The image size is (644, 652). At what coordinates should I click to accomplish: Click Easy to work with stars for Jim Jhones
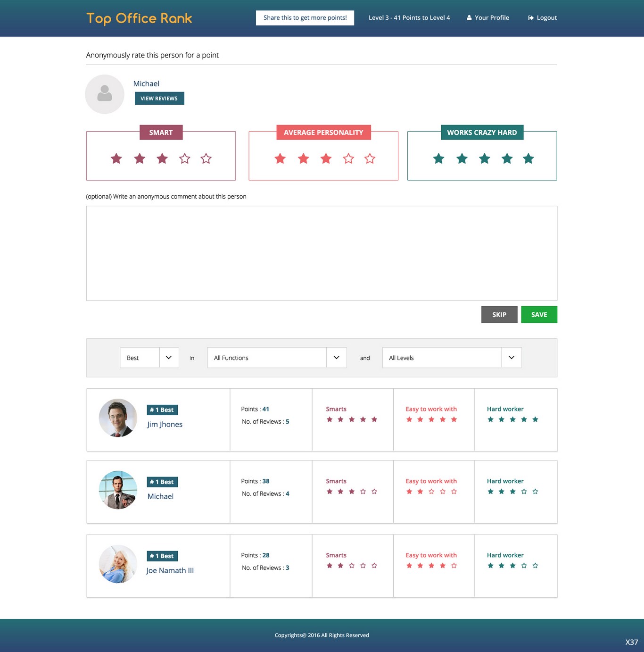pyautogui.click(x=431, y=419)
